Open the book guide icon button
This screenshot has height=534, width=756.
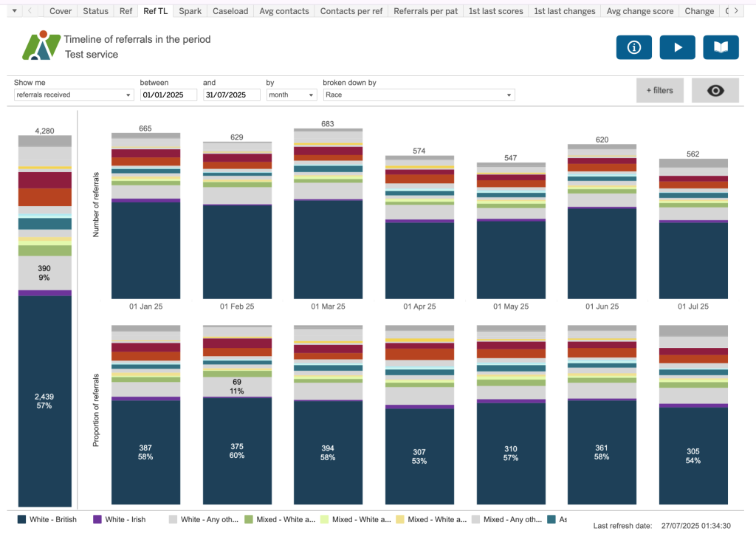tap(721, 47)
